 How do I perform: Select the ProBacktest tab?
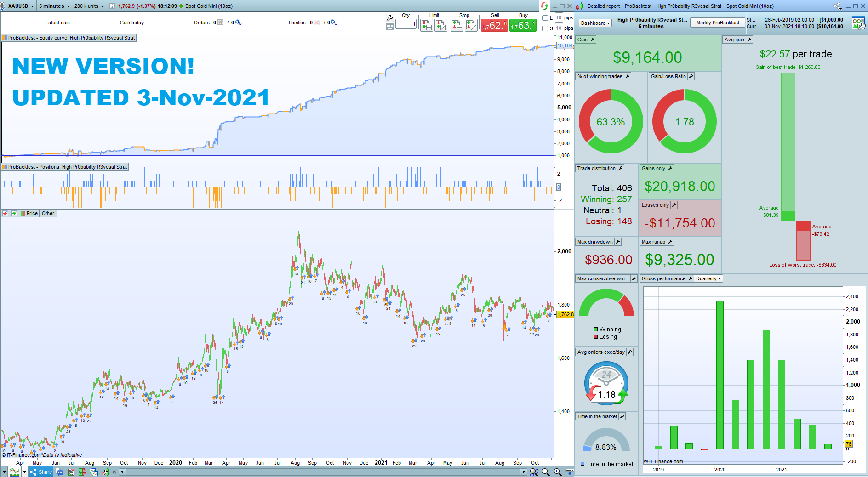coord(638,6)
